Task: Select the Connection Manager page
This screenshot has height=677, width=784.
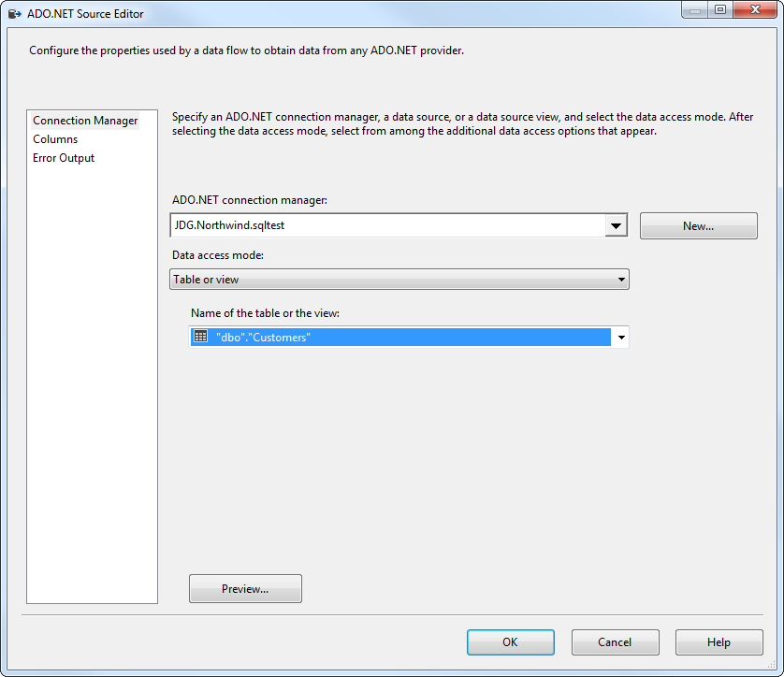Action: pyautogui.click(x=85, y=121)
